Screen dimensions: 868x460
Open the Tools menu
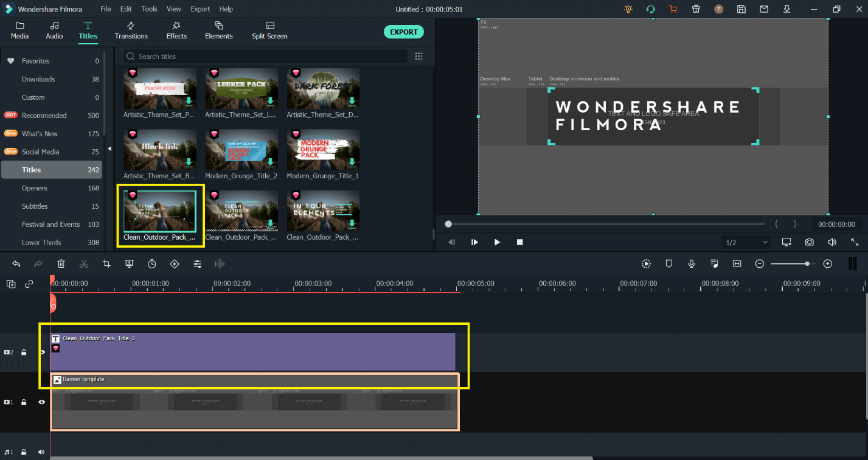click(149, 9)
